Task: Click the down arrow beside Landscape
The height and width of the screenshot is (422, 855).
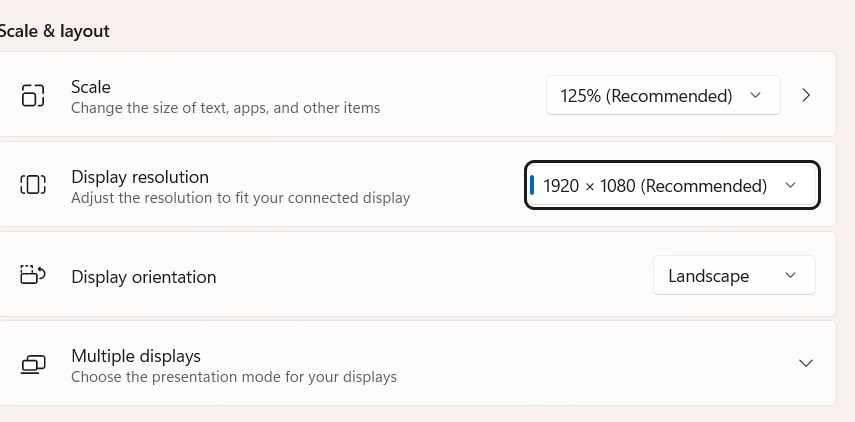Action: [x=790, y=275]
